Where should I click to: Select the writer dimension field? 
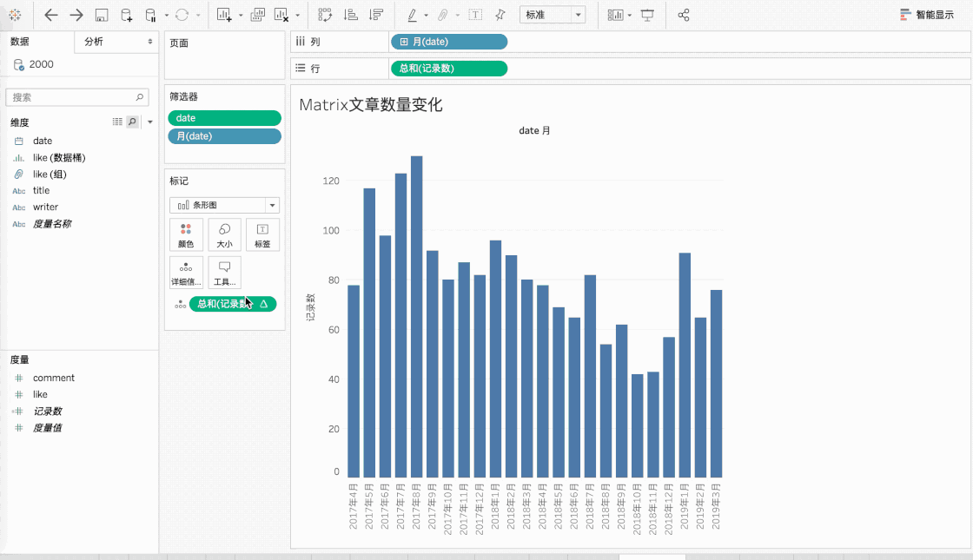click(x=45, y=208)
